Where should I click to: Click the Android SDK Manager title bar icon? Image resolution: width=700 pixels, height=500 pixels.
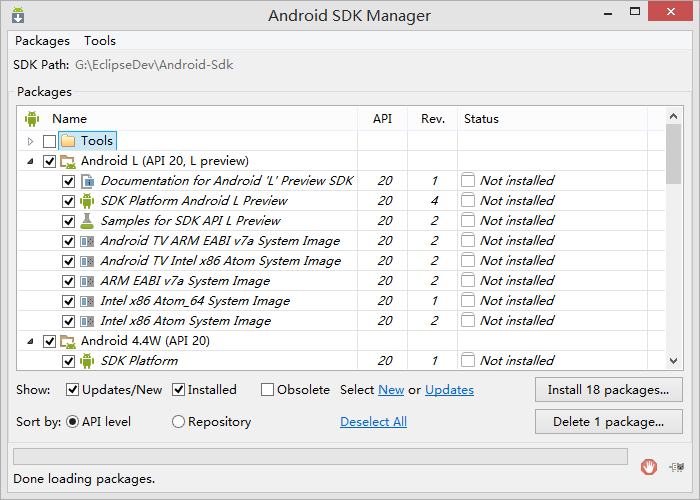point(19,15)
